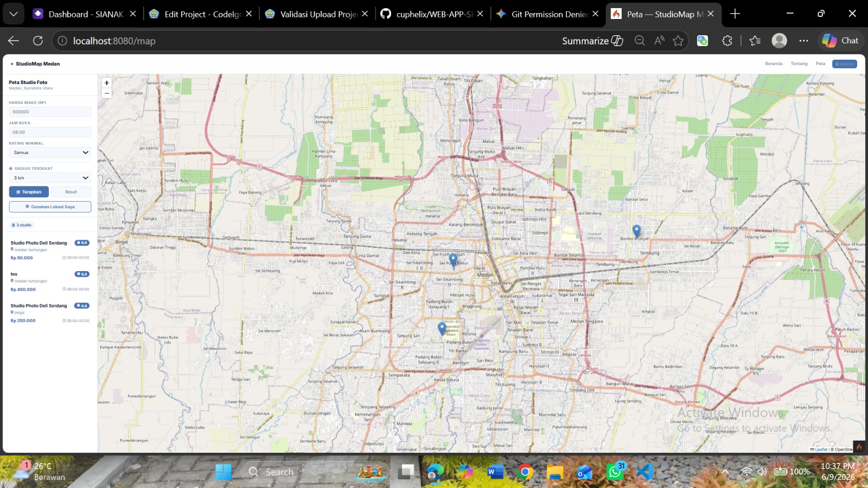Image resolution: width=868 pixels, height=488 pixels.
Task: Close the Dashboard - SIANAK tab
Action: [133, 14]
